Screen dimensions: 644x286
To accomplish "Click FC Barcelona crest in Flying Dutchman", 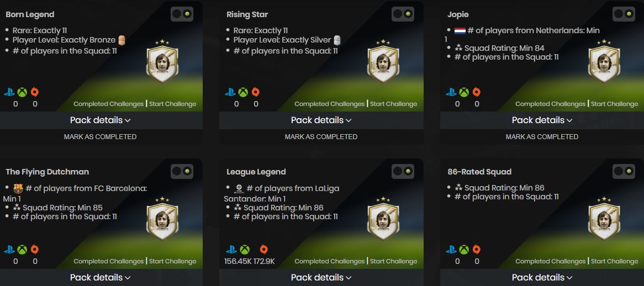I will 18,188.
